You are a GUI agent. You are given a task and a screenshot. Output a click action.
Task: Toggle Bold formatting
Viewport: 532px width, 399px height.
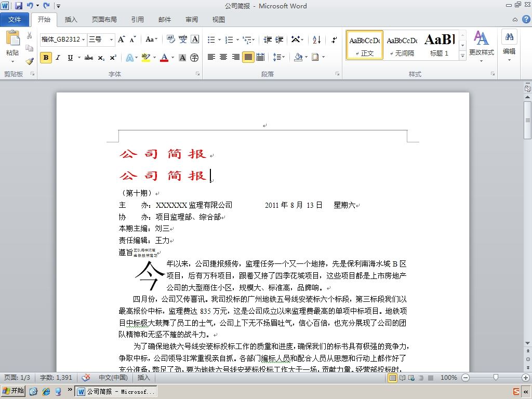(x=46, y=58)
